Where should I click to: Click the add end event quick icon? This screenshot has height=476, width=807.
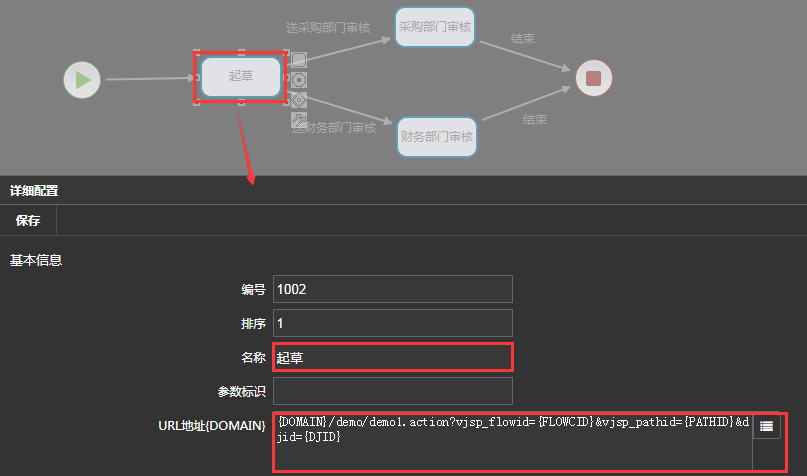(x=299, y=79)
